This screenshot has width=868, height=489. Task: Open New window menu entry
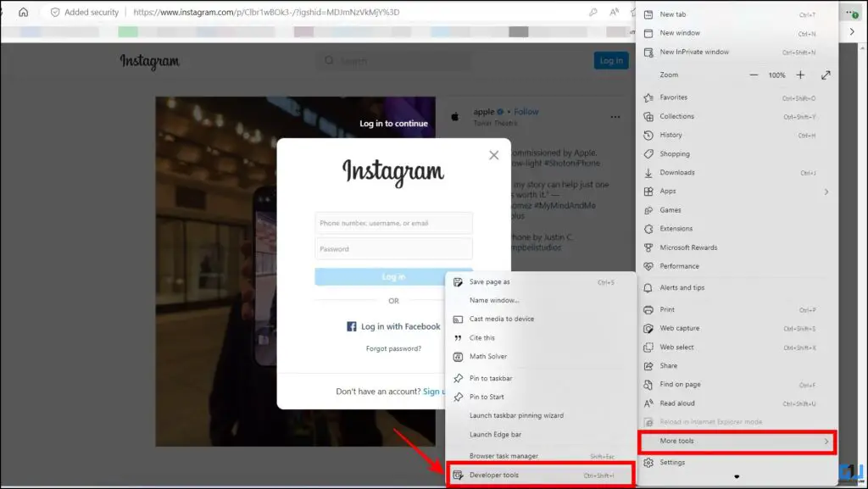(x=737, y=33)
